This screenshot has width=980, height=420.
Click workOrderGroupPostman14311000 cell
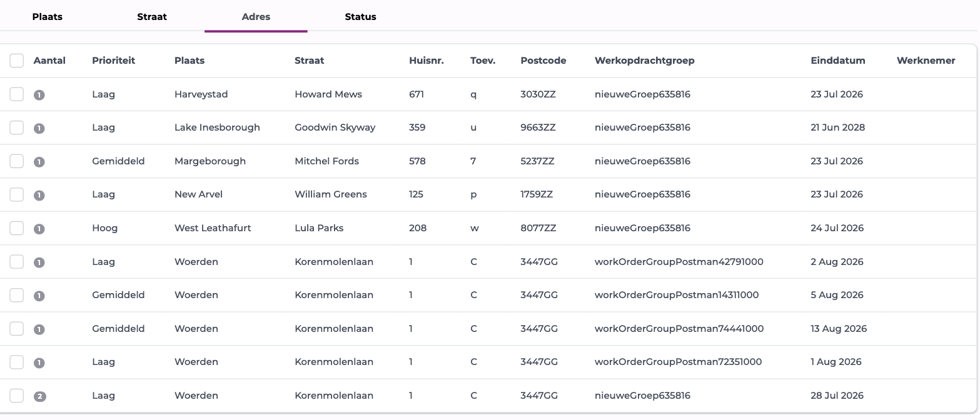click(x=677, y=295)
